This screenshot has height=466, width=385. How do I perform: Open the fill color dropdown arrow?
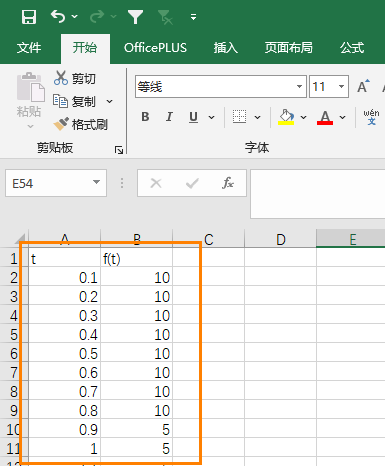[303, 117]
